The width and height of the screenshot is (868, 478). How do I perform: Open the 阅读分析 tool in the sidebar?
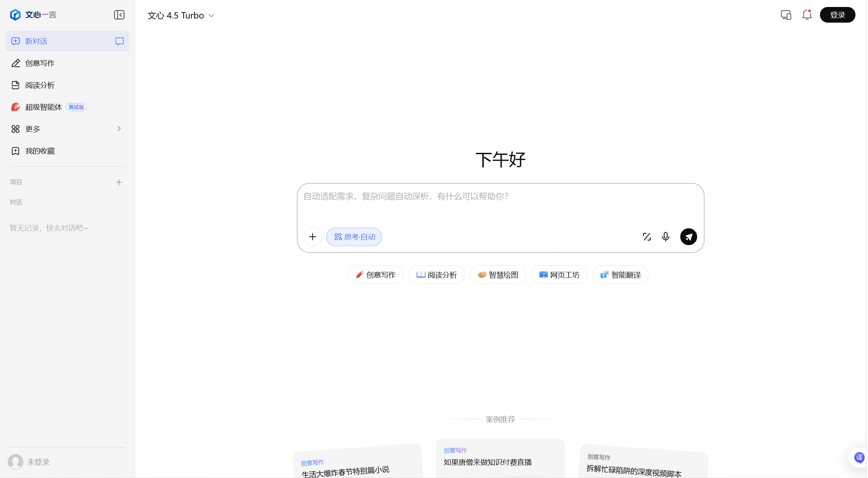pos(39,85)
